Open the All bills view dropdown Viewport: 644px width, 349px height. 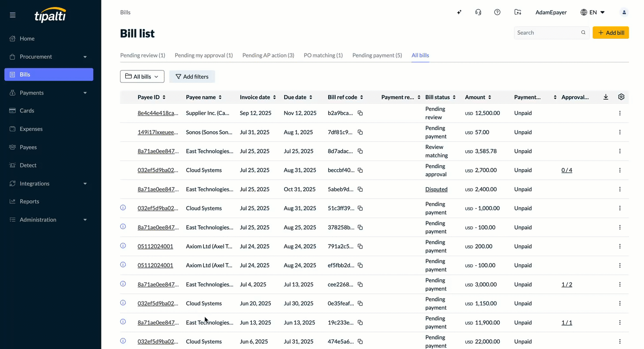point(142,77)
